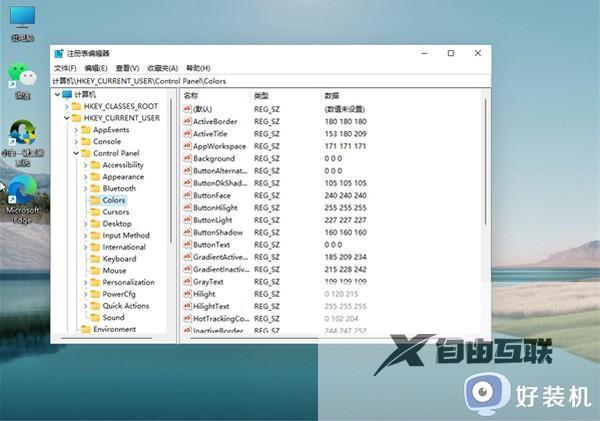
Task: Click the GrayText string value icon
Action: pyautogui.click(x=187, y=281)
